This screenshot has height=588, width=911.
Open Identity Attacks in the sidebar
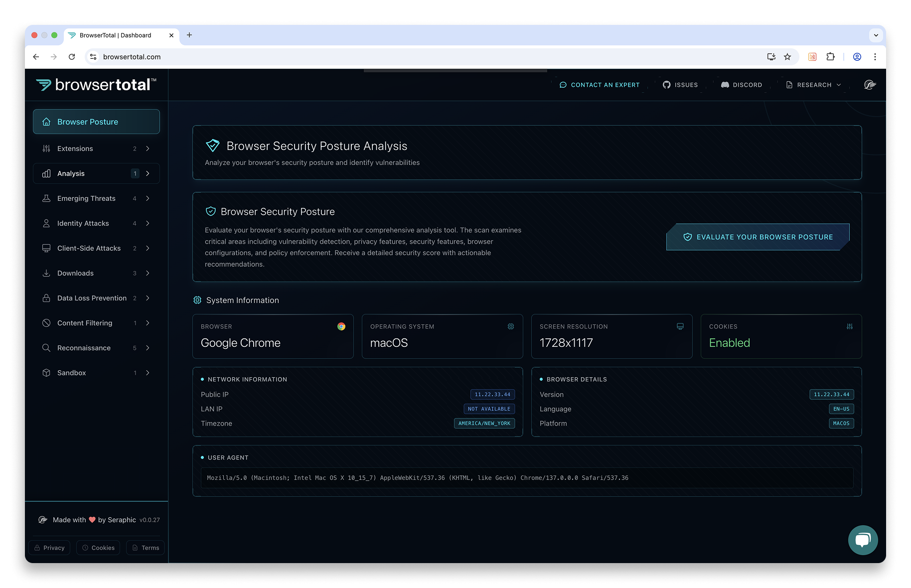tap(96, 223)
